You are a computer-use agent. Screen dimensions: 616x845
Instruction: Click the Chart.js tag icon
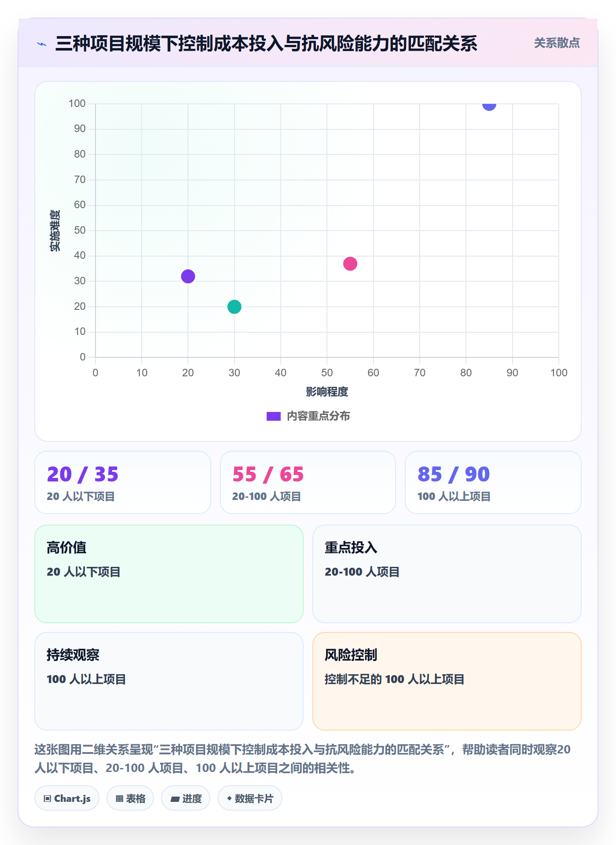[x=48, y=798]
